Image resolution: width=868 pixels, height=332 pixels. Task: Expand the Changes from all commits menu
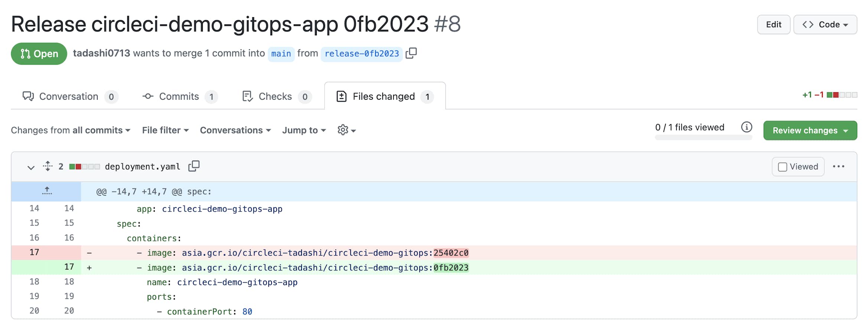click(x=71, y=130)
